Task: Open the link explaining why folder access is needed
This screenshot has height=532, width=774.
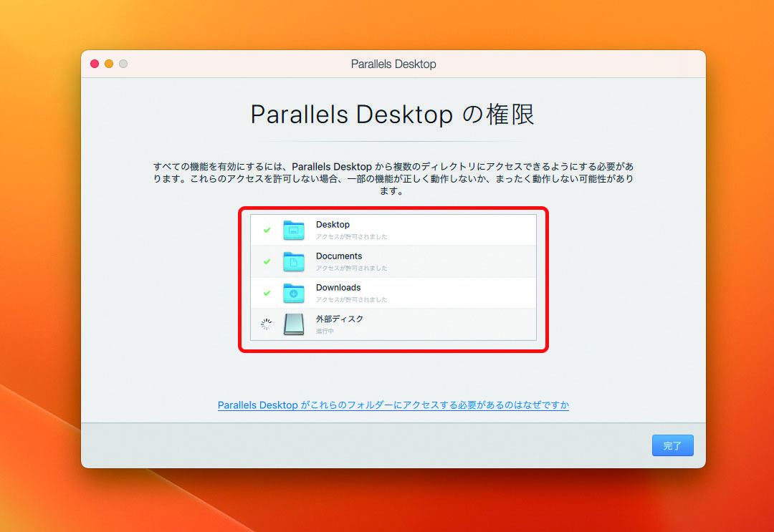Action: (x=393, y=405)
